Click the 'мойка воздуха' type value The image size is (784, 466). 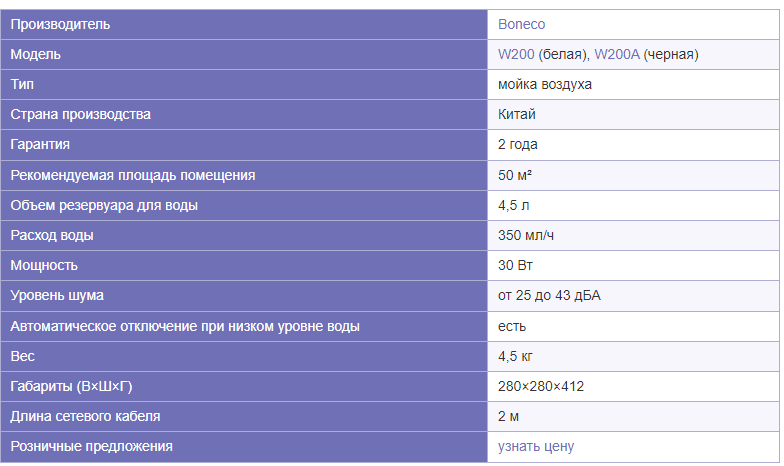coord(544,84)
